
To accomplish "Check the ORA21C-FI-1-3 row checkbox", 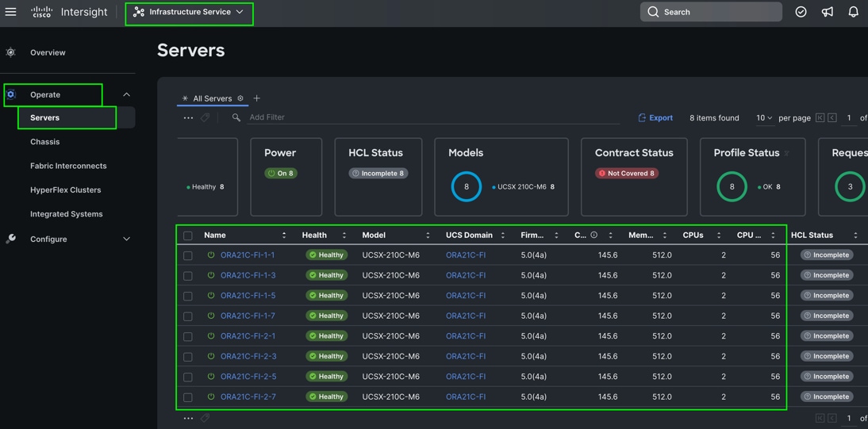I will point(188,276).
